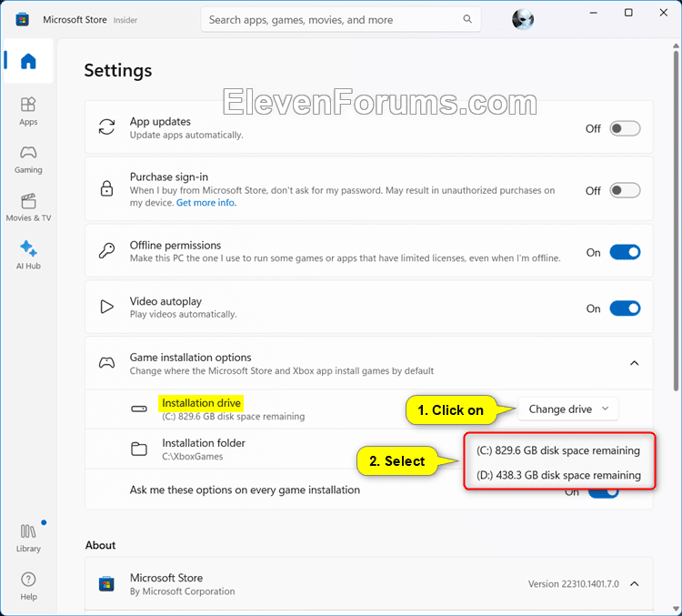Image resolution: width=682 pixels, height=616 pixels.
Task: Open the Home page in sidebar
Action: 28,61
